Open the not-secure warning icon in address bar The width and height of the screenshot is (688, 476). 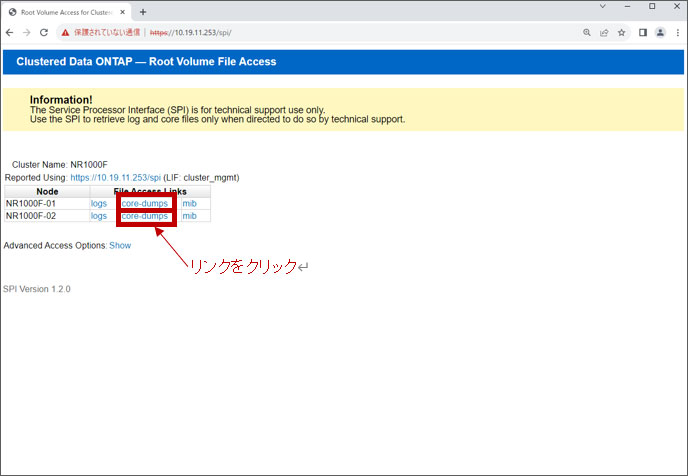(65, 32)
